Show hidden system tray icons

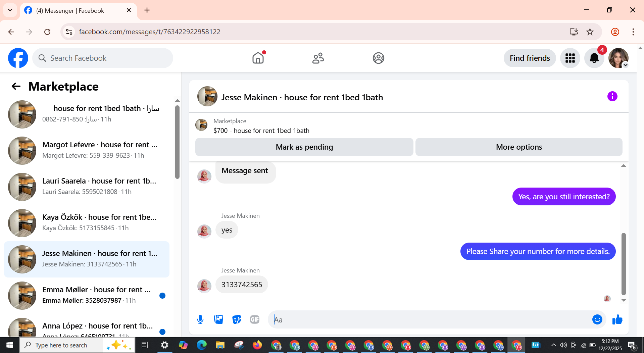(x=553, y=345)
